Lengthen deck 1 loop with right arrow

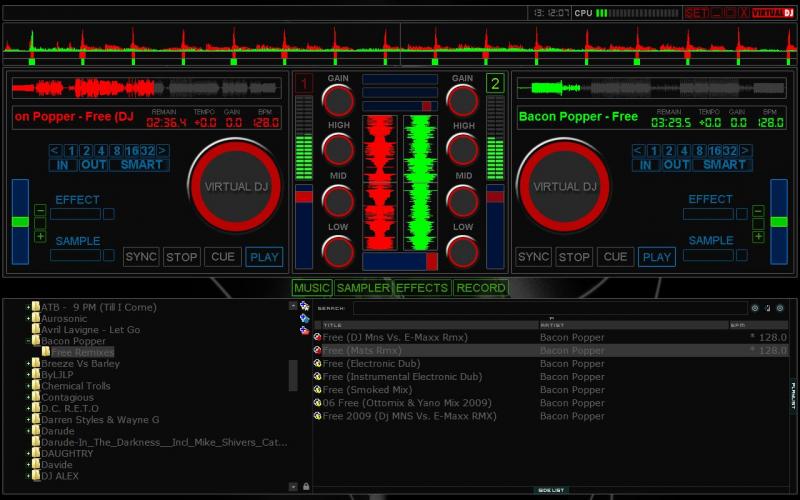(162, 151)
